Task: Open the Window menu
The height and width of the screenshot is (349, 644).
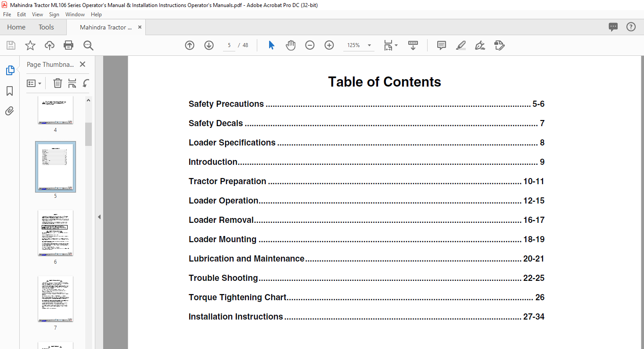Action: (75, 15)
